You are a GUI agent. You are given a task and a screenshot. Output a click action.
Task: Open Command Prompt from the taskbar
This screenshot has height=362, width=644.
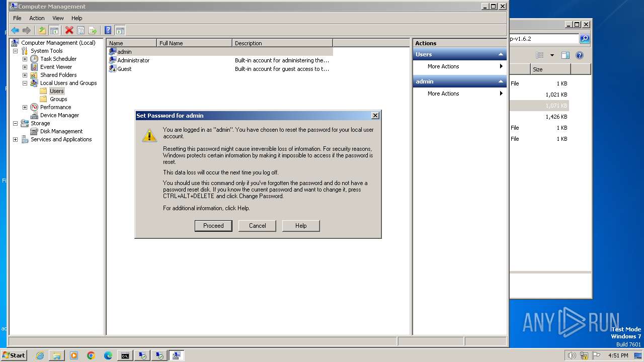point(125,355)
